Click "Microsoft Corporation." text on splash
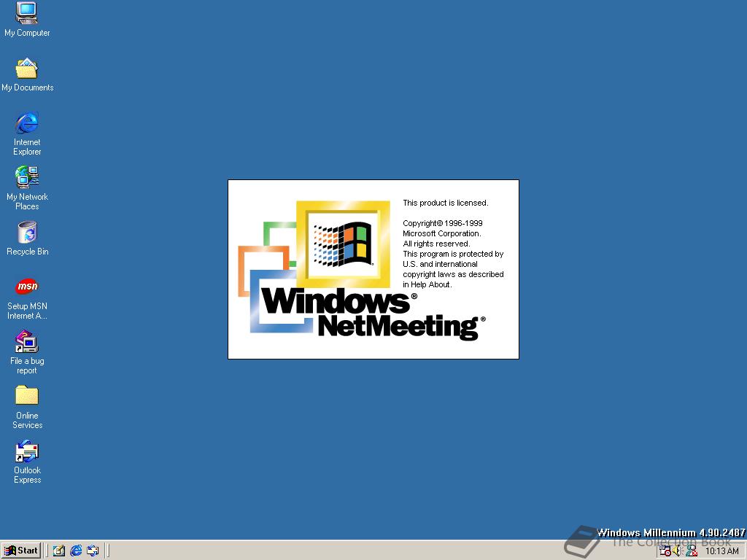Viewport: 747px width, 560px height. pyautogui.click(x=441, y=233)
